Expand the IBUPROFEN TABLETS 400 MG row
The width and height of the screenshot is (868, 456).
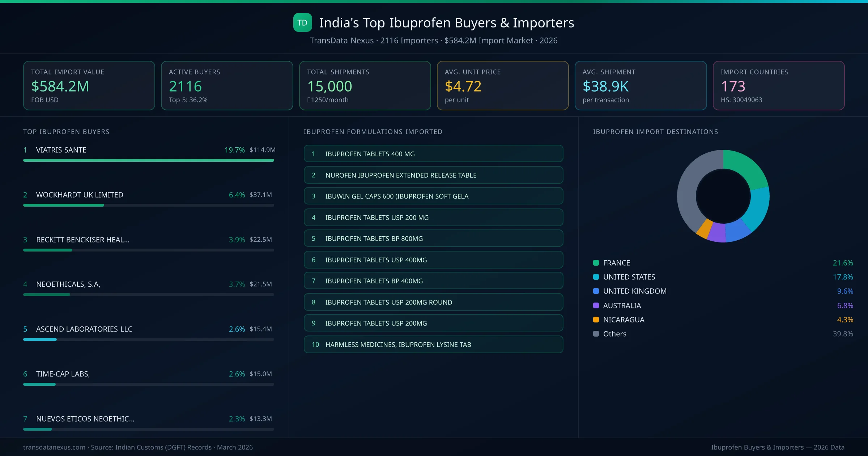(433, 153)
